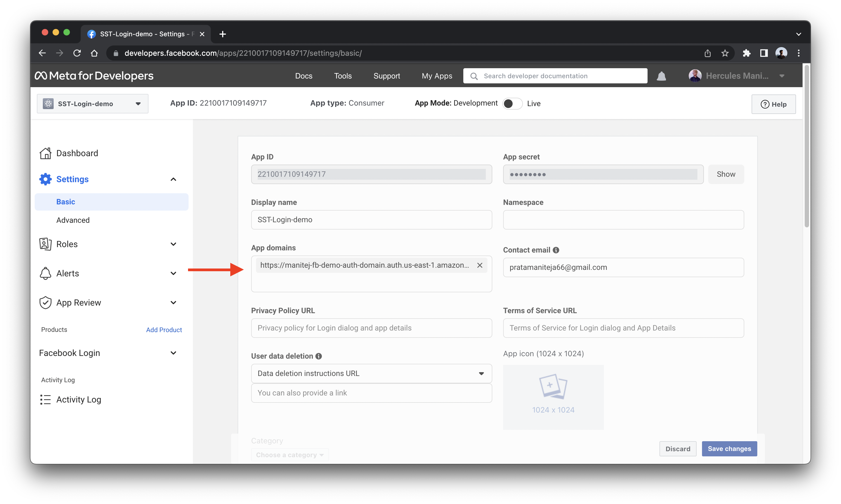Click the App ID field value
841x504 pixels.
371,174
